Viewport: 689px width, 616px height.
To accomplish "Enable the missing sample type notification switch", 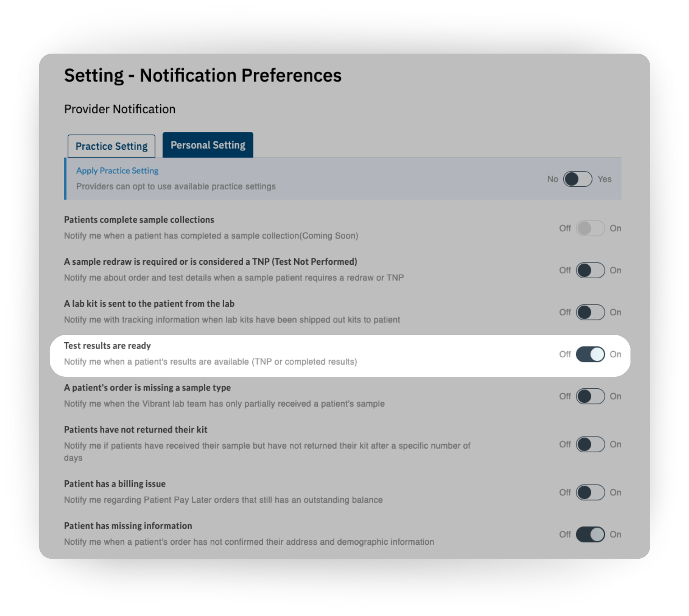I will (x=590, y=397).
